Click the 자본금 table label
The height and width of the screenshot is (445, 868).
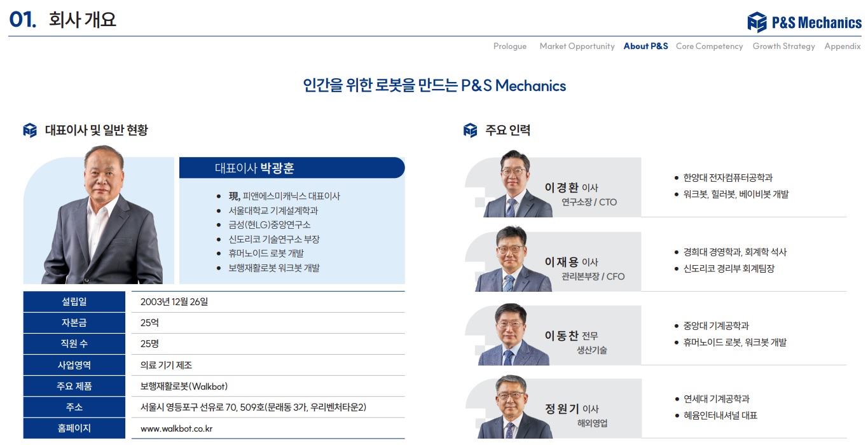74,323
